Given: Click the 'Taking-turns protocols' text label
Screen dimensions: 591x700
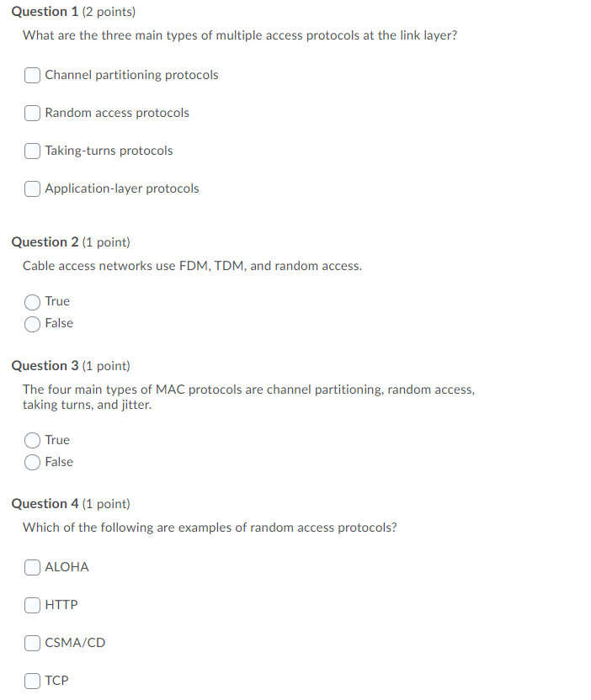Looking at the screenshot, I should [109, 151].
